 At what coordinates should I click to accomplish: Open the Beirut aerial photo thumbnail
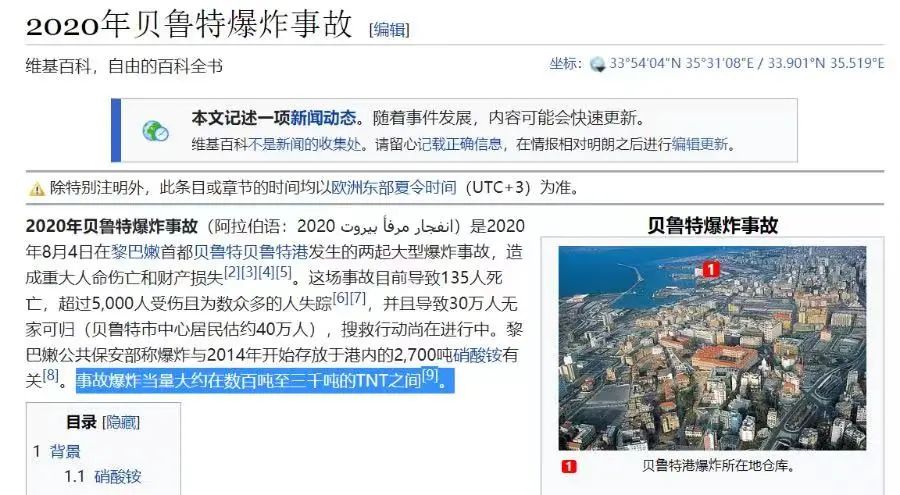[x=712, y=348]
